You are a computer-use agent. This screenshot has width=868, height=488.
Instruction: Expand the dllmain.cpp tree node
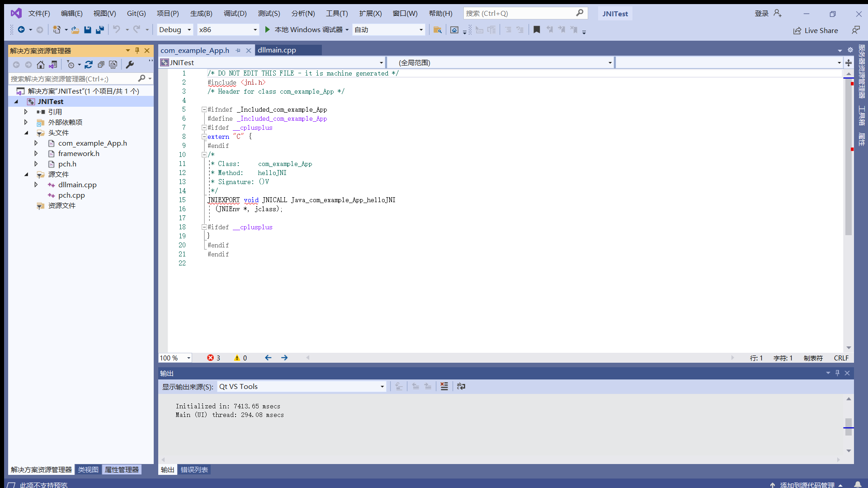36,185
